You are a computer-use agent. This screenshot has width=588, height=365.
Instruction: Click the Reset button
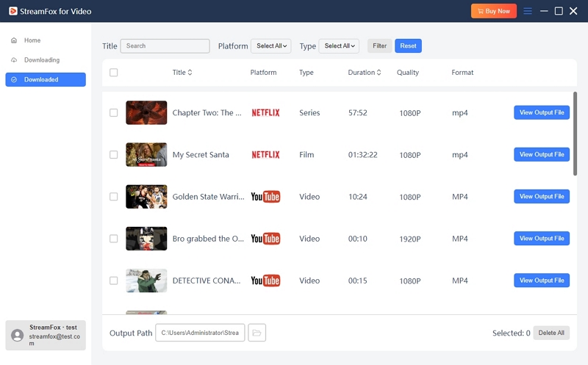[x=408, y=46]
